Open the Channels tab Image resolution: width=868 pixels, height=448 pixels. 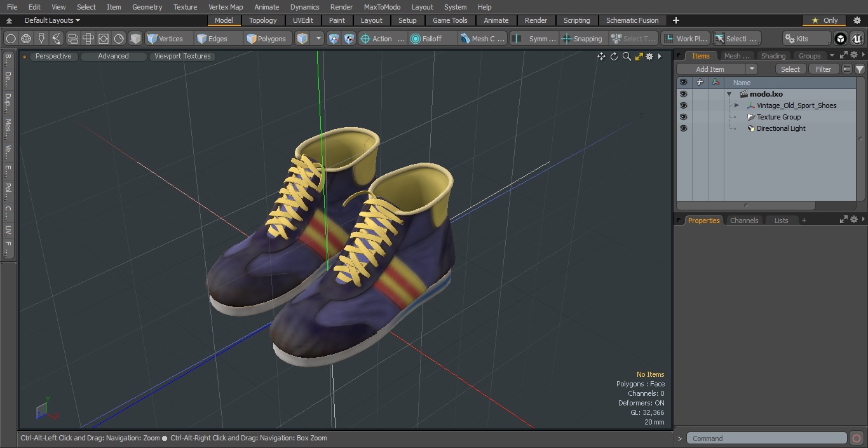744,221
